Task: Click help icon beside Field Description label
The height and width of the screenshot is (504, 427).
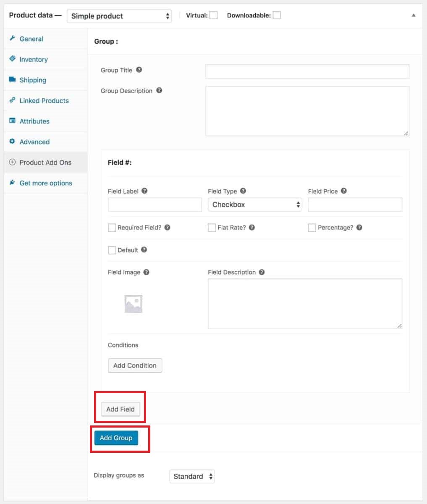Action: [x=262, y=272]
